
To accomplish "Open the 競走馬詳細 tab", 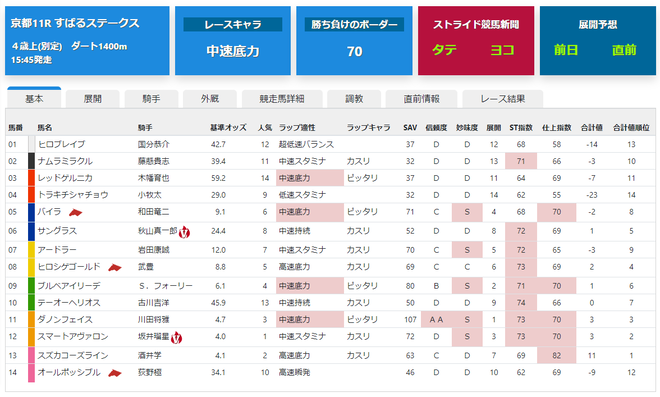I will (x=282, y=99).
